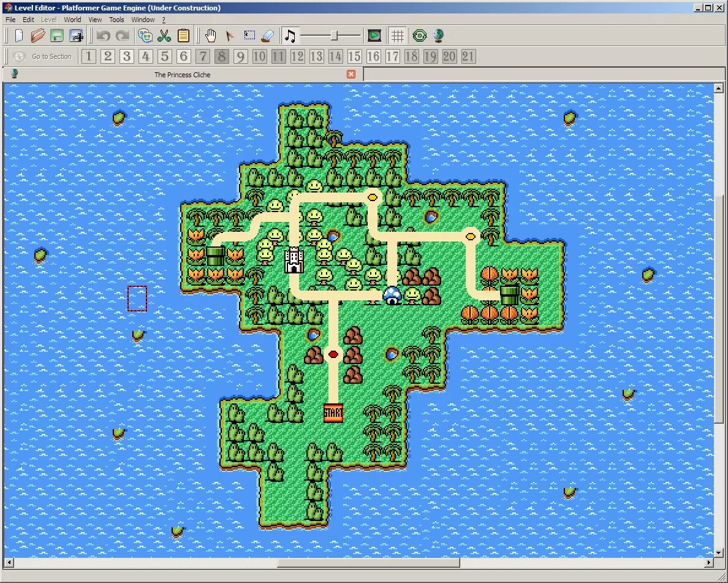Image resolution: width=728 pixels, height=583 pixels.
Task: Cut selection with the scissors icon
Action: 164,36
